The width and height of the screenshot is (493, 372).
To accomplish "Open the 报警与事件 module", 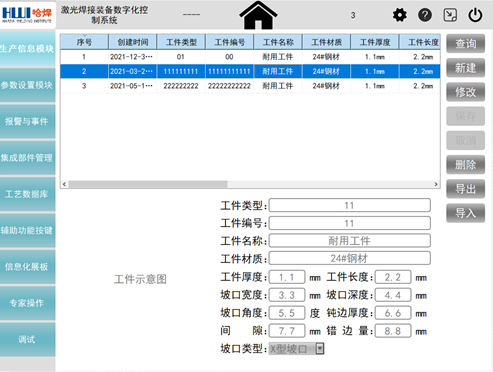I will click(x=27, y=121).
